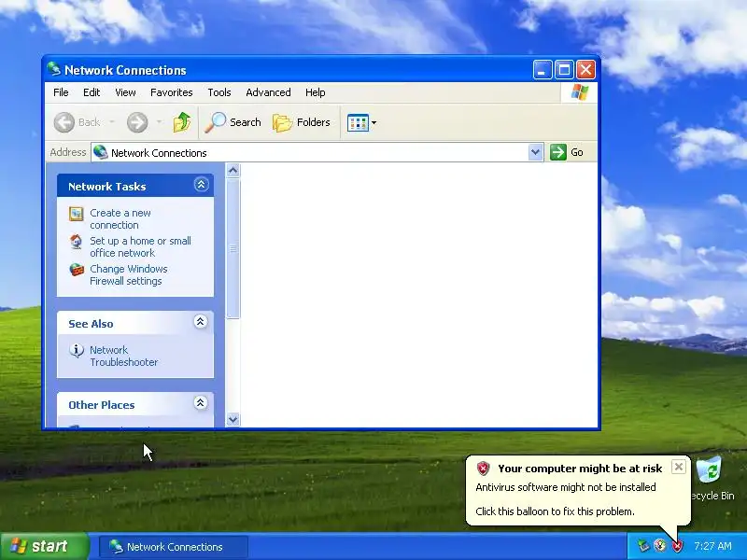This screenshot has width=747, height=560.
Task: Click the sidebar scroll down arrow
Action: click(x=233, y=419)
